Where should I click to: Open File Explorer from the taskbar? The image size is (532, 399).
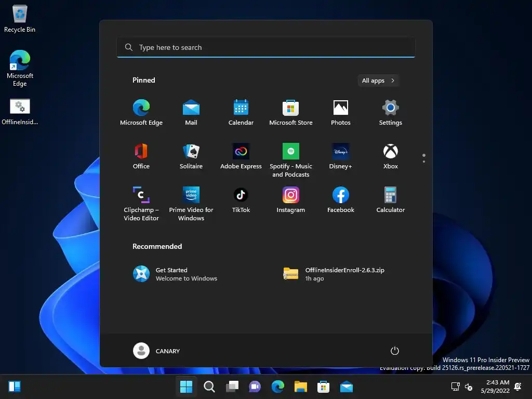pyautogui.click(x=301, y=387)
